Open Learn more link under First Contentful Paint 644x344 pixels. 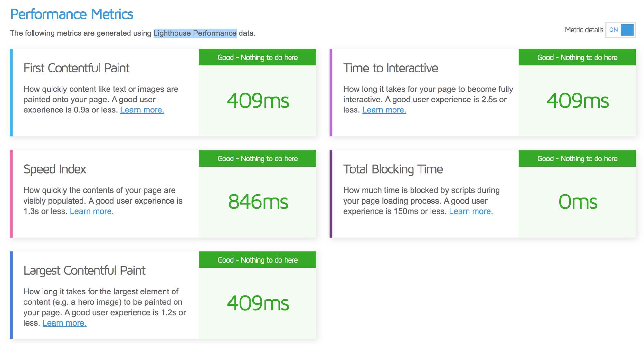142,110
